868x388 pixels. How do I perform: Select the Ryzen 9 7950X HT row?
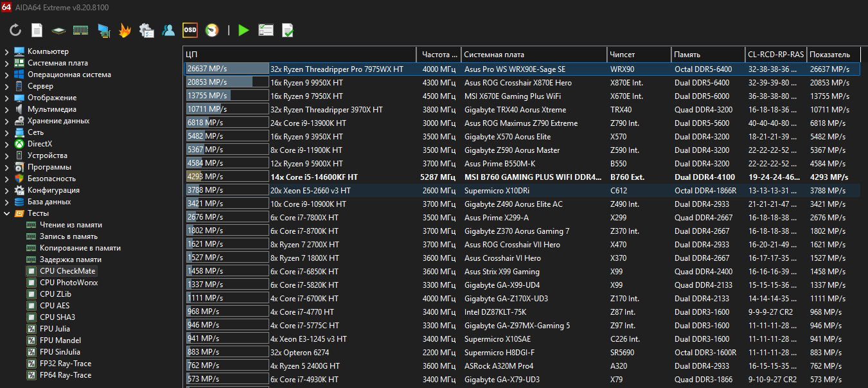pyautogui.click(x=522, y=96)
